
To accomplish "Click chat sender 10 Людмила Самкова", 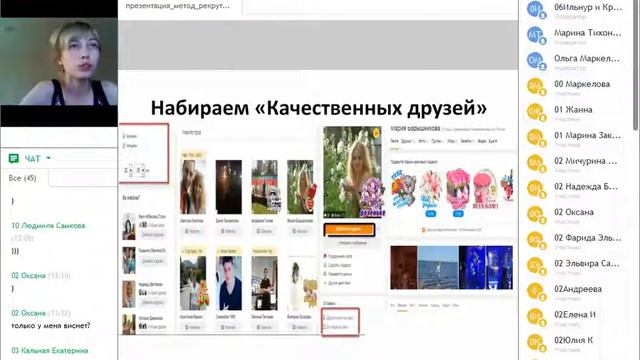I will point(48,225).
